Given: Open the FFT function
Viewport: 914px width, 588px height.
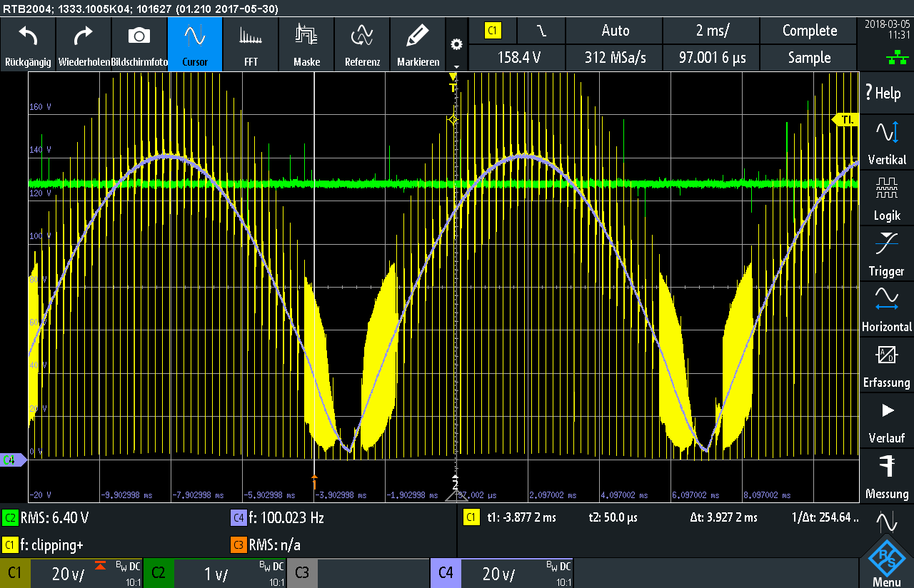Looking at the screenshot, I should click(x=251, y=44).
